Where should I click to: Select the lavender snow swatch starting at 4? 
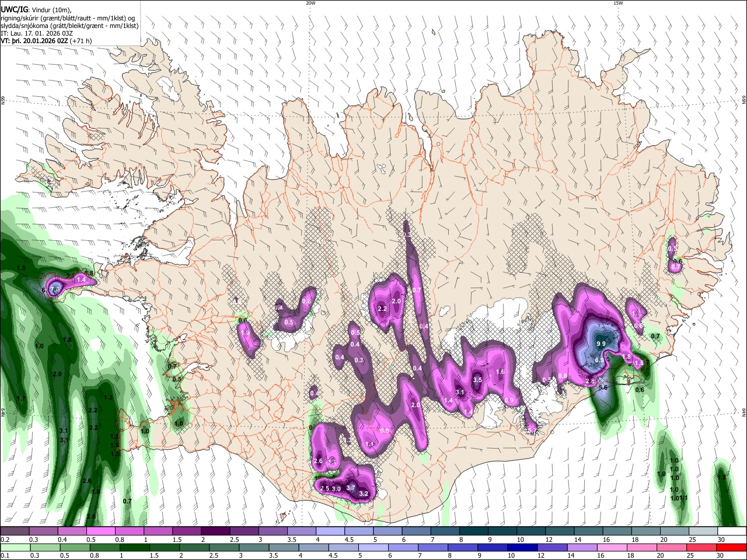pos(330,531)
